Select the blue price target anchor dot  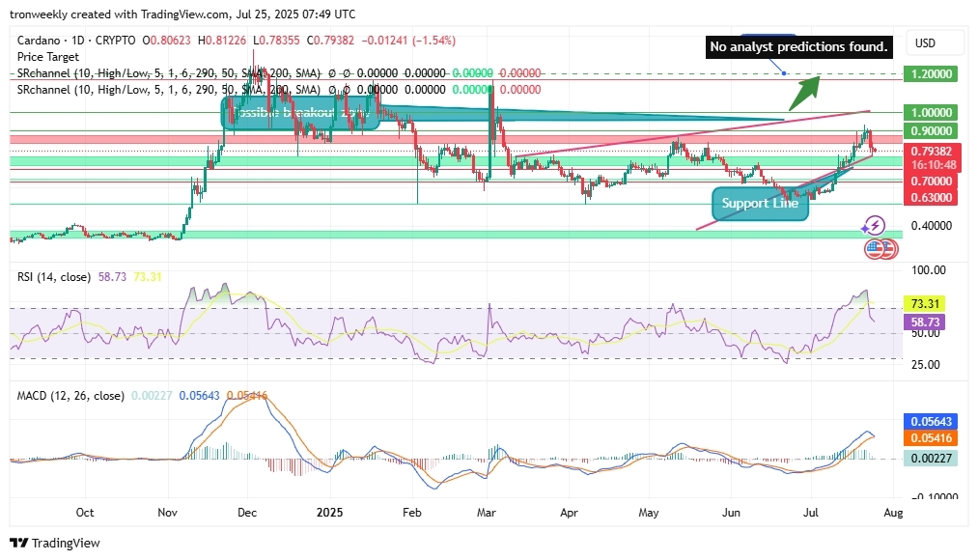tap(784, 73)
